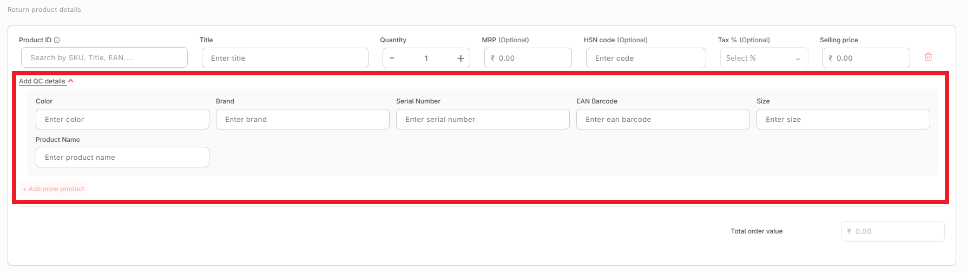Viewport: 980px width, 273px height.
Task: Select the EAN Barcode input field
Action: tap(663, 119)
